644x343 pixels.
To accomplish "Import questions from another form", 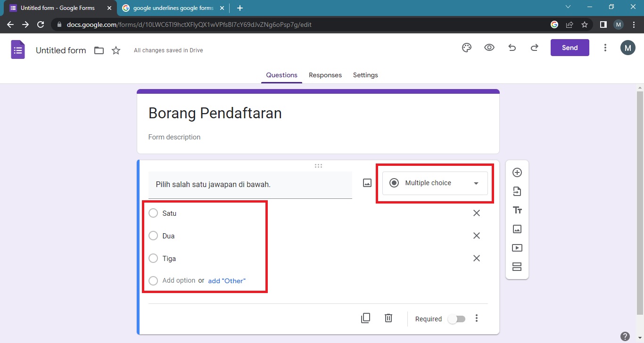I will click(517, 191).
